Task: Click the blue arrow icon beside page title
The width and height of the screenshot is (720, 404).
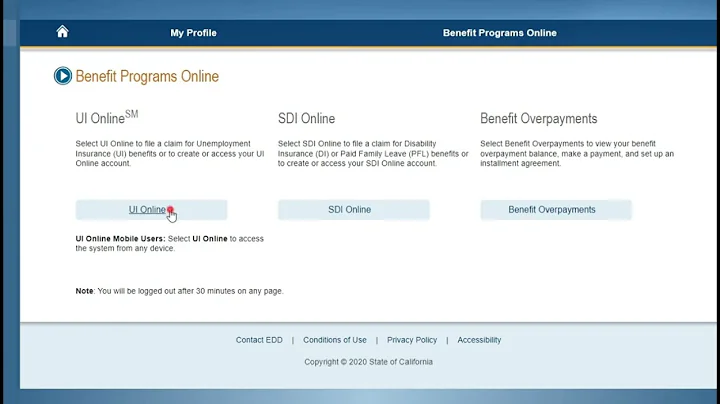Action: (x=62, y=76)
